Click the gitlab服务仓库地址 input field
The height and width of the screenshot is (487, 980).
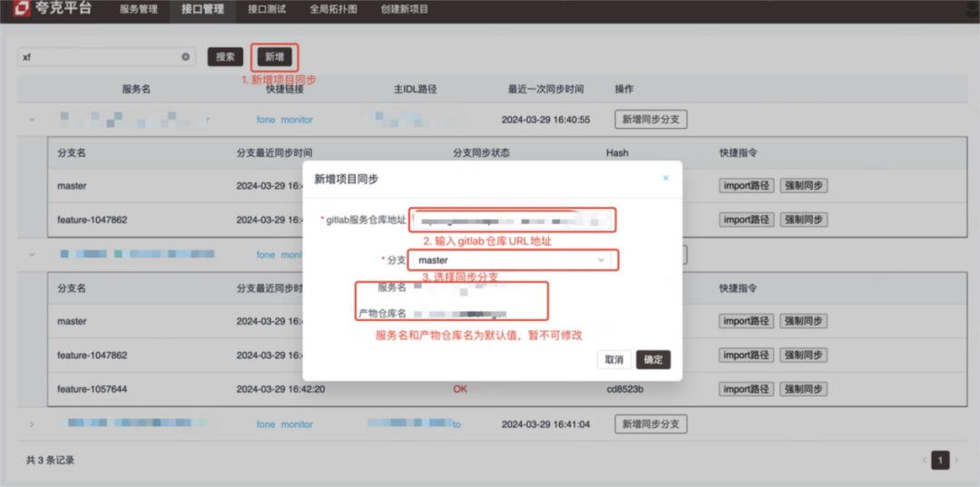click(x=513, y=219)
